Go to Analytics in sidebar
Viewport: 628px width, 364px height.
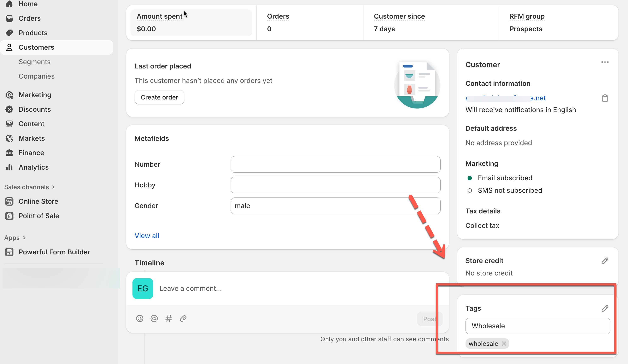click(33, 167)
